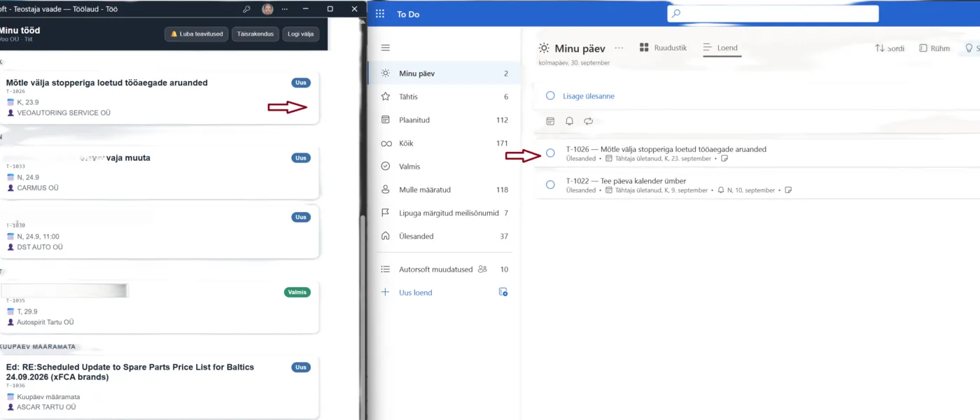Click the shared people icon on Autorsoft muudatused
The image size is (980, 420).
pyautogui.click(x=482, y=269)
